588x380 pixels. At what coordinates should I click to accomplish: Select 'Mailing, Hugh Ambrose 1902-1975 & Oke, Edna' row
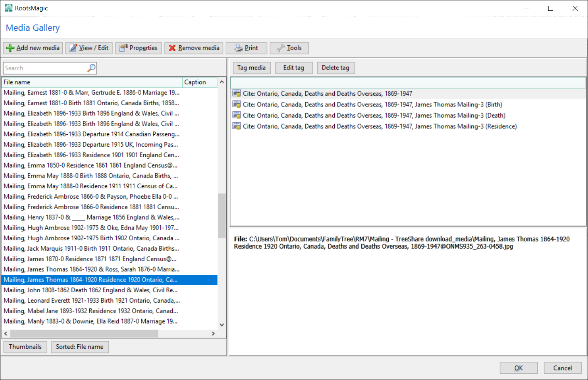[x=109, y=228]
